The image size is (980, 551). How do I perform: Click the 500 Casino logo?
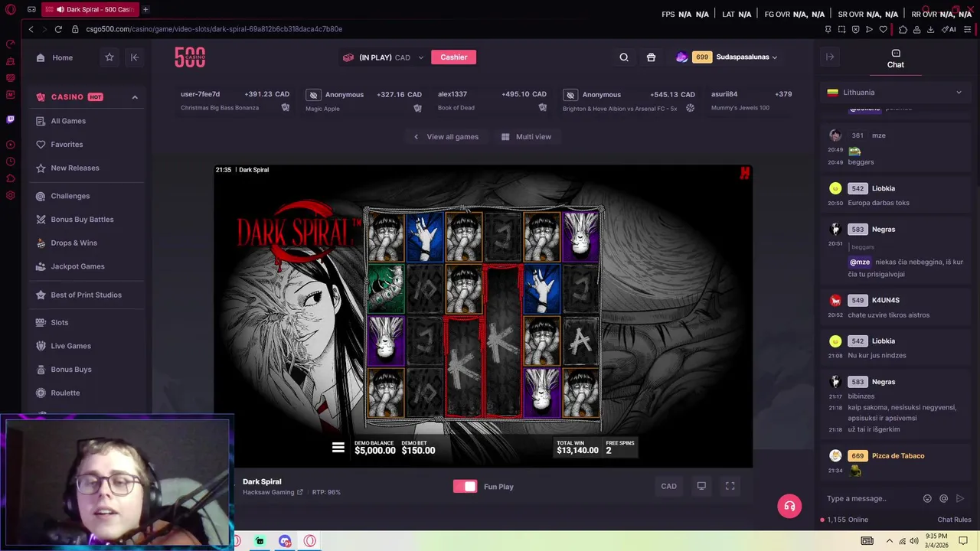click(x=190, y=57)
